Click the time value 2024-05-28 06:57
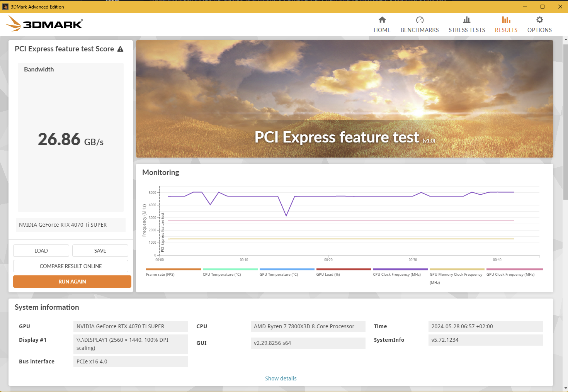The width and height of the screenshot is (568, 392). point(485,326)
